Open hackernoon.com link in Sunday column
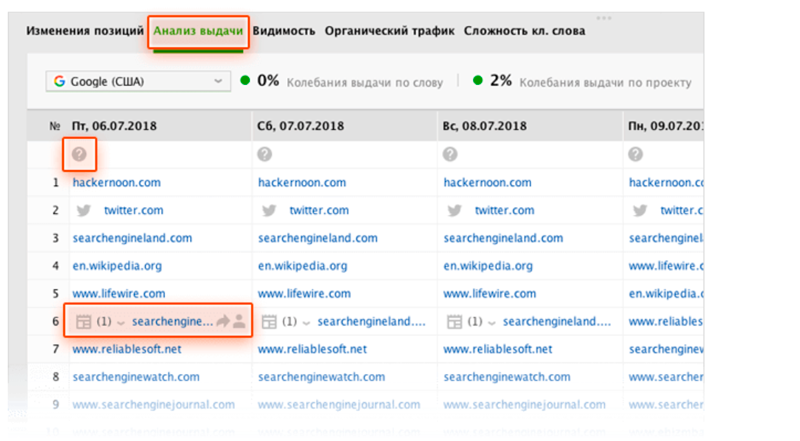 tap(487, 183)
